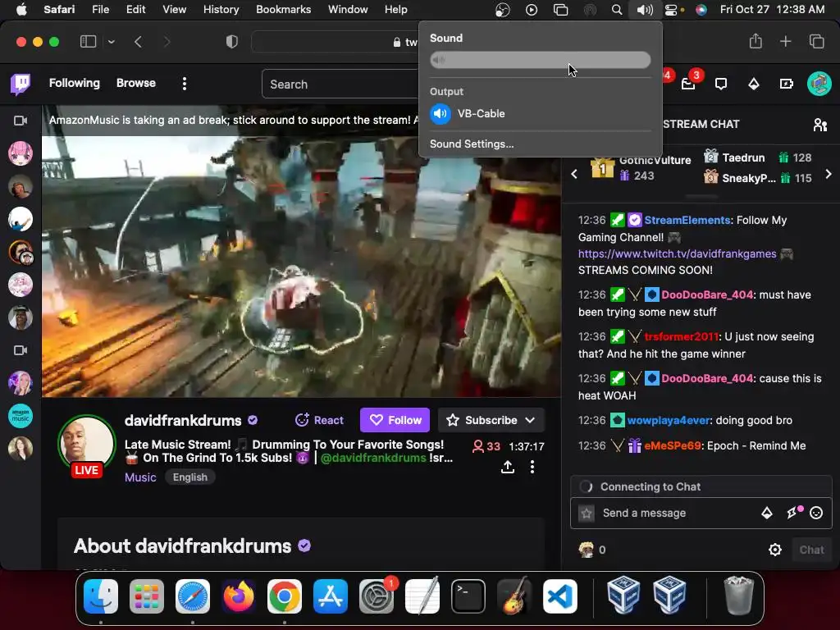840x630 pixels.
Task: Open the Siri icon in menu bar
Action: pos(701,10)
